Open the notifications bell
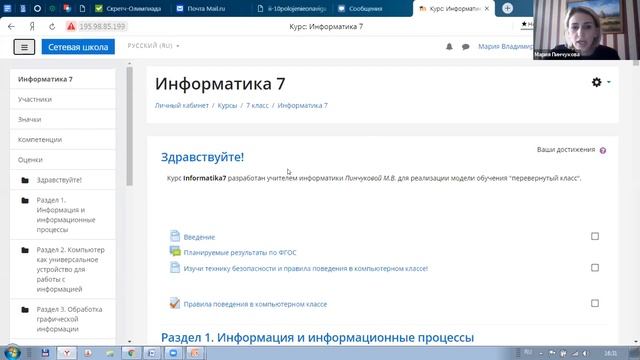 449,47
